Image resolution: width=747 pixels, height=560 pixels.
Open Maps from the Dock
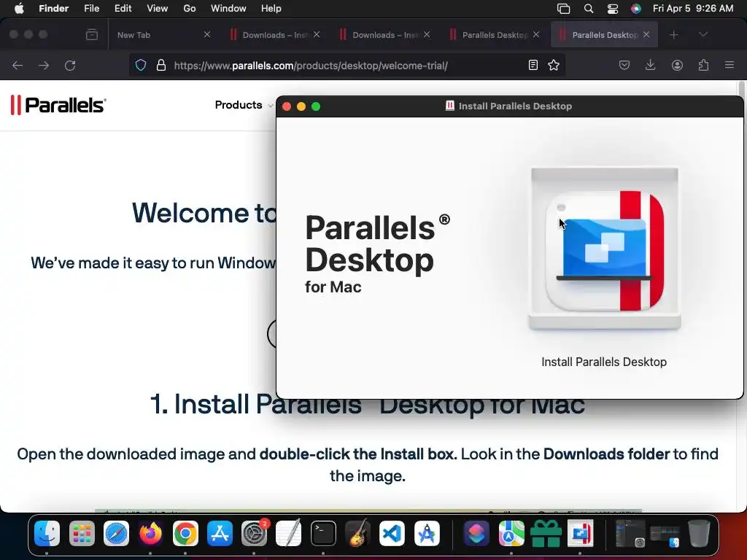coord(511,533)
